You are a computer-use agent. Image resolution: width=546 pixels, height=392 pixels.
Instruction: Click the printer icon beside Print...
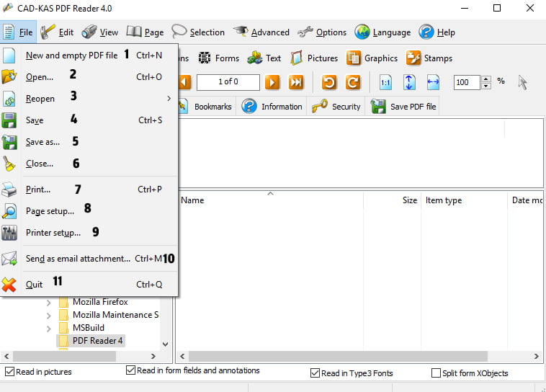coord(9,190)
